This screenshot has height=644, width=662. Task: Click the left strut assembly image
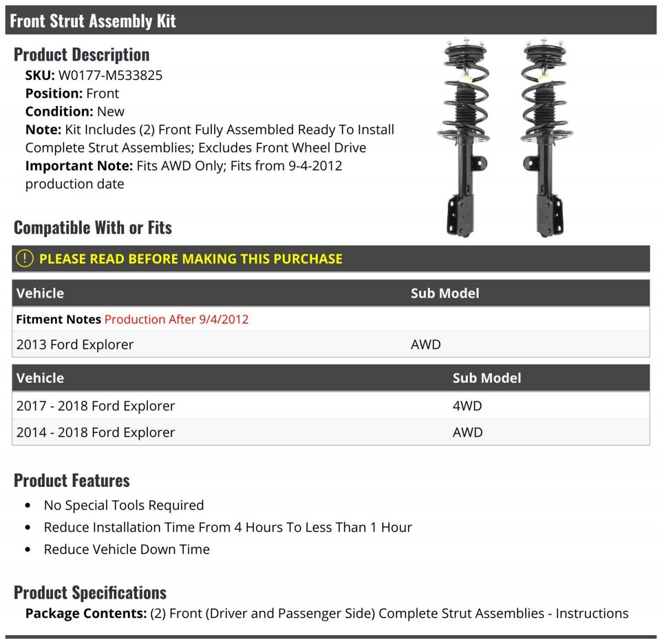(464, 138)
